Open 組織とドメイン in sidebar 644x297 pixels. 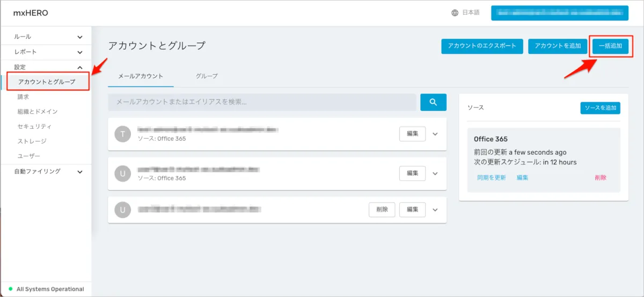38,112
